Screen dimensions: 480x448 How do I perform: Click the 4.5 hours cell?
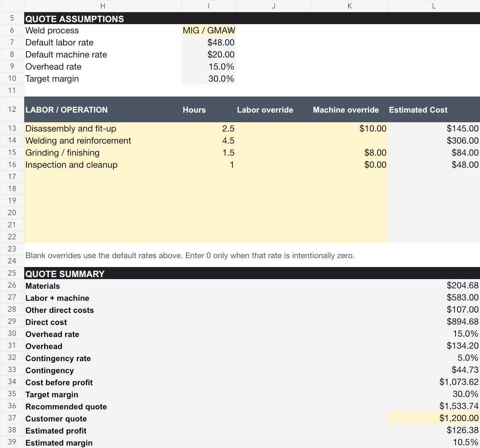click(x=209, y=141)
